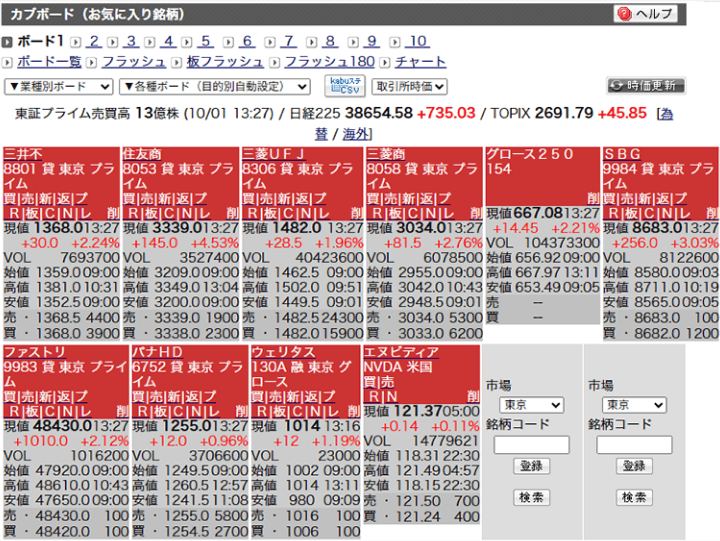Click L link for 住友商
This screenshot has width=720, height=541.
[205, 213]
